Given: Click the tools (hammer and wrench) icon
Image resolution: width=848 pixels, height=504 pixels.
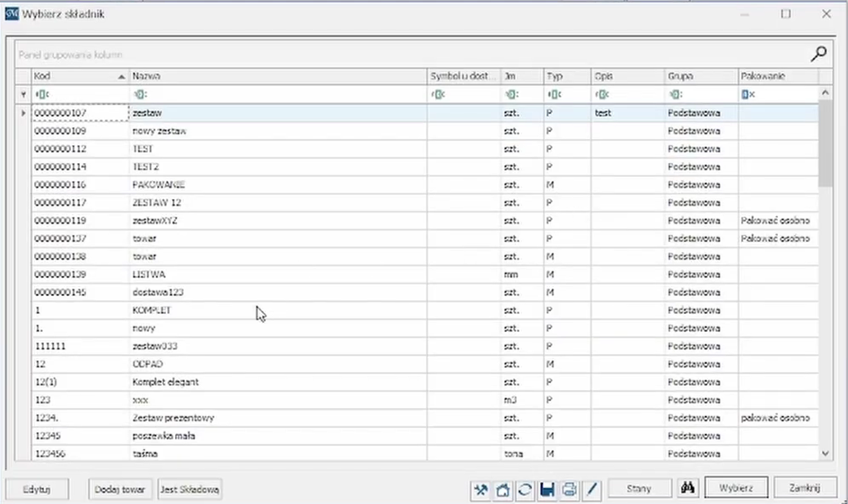Looking at the screenshot, I should click(x=481, y=489).
